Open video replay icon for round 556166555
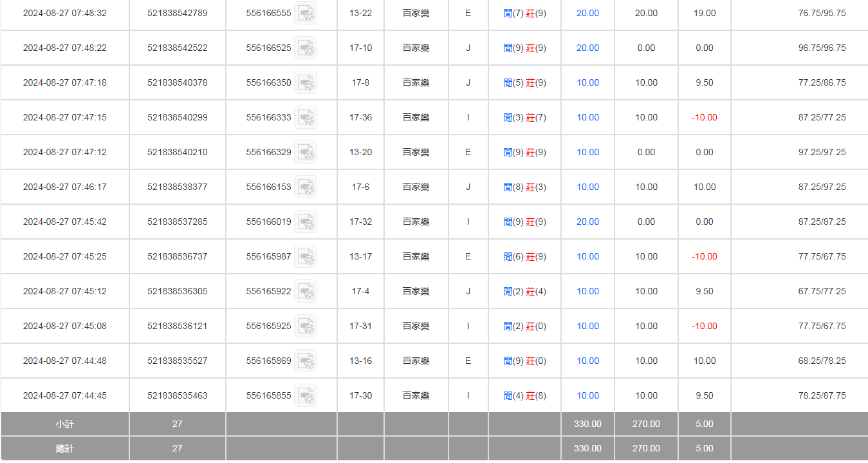The width and height of the screenshot is (868, 463). tap(306, 14)
